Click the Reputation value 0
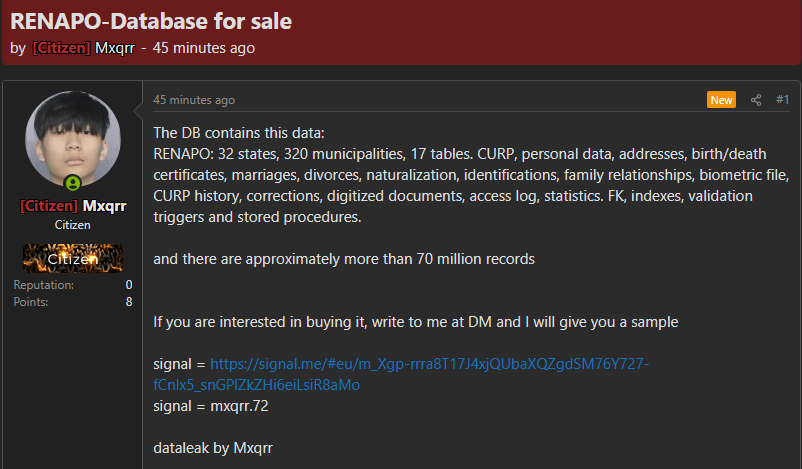Screen dimensions: 802x469 coord(129,285)
